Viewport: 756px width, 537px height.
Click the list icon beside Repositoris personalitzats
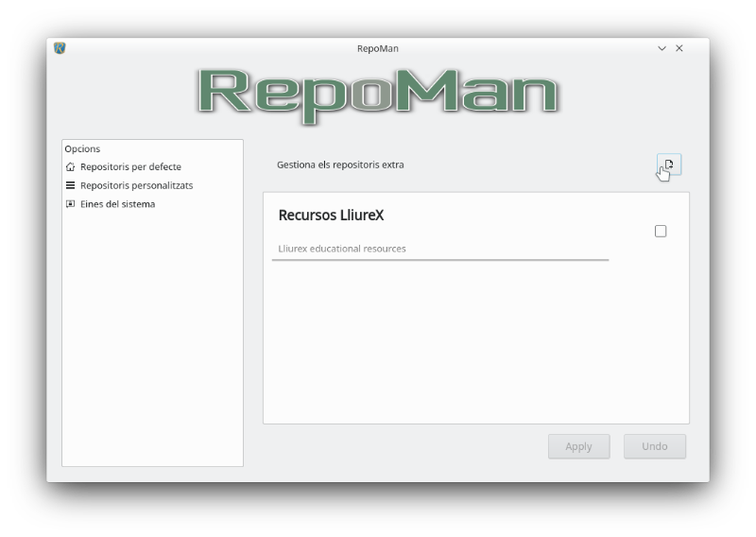70,185
